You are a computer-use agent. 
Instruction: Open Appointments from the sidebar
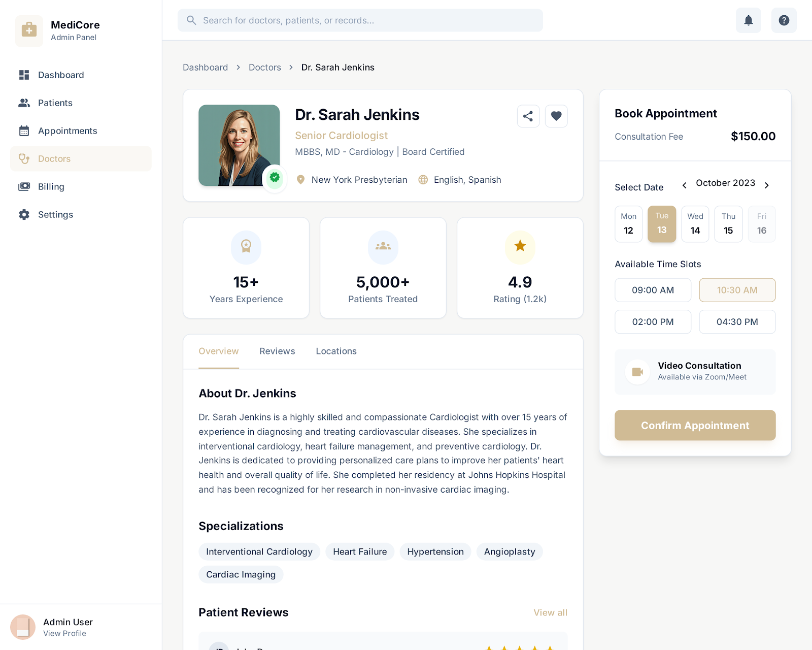point(67,131)
